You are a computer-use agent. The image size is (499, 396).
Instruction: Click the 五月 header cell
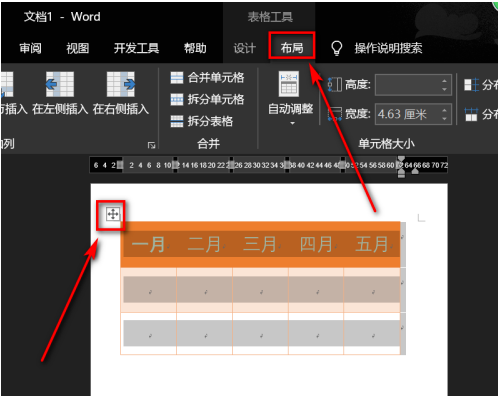pyautogui.click(x=372, y=244)
